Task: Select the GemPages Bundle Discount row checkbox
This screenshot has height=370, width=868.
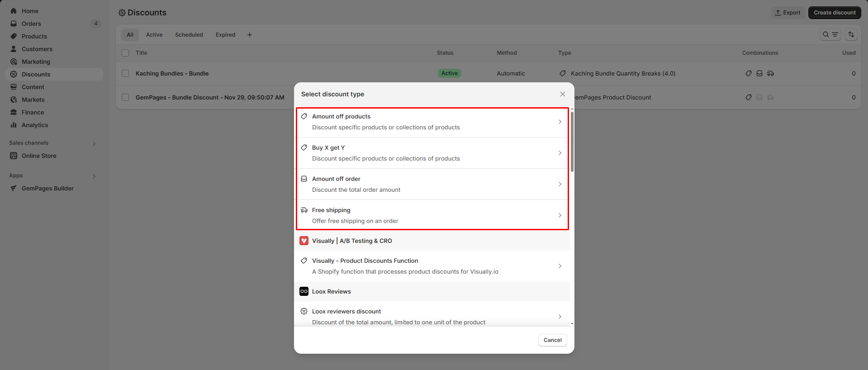Action: 125,97
